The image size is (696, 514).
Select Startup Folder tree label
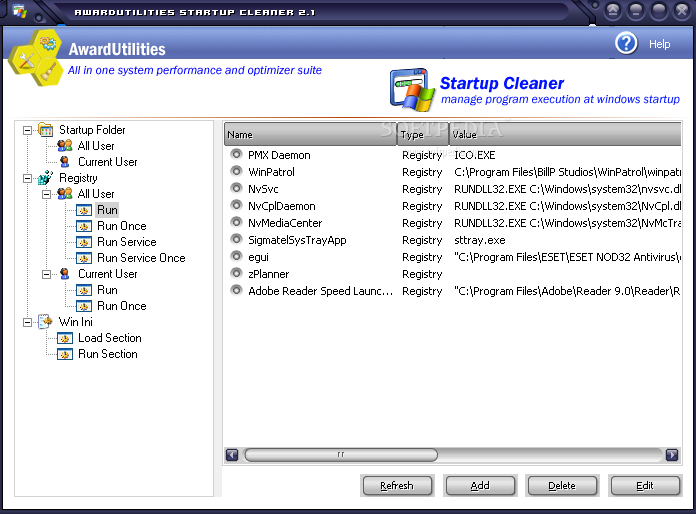(x=92, y=130)
